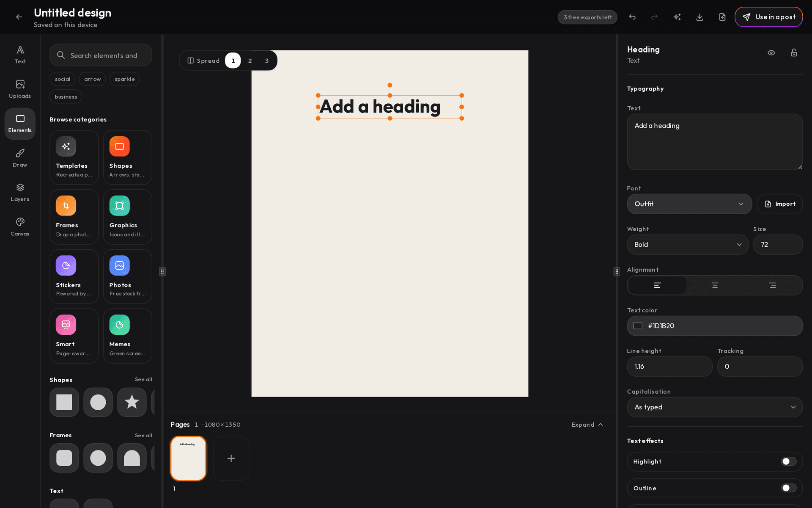This screenshot has height=508, width=812.
Task: Select the 'sparkle' search tag
Action: (x=125, y=79)
